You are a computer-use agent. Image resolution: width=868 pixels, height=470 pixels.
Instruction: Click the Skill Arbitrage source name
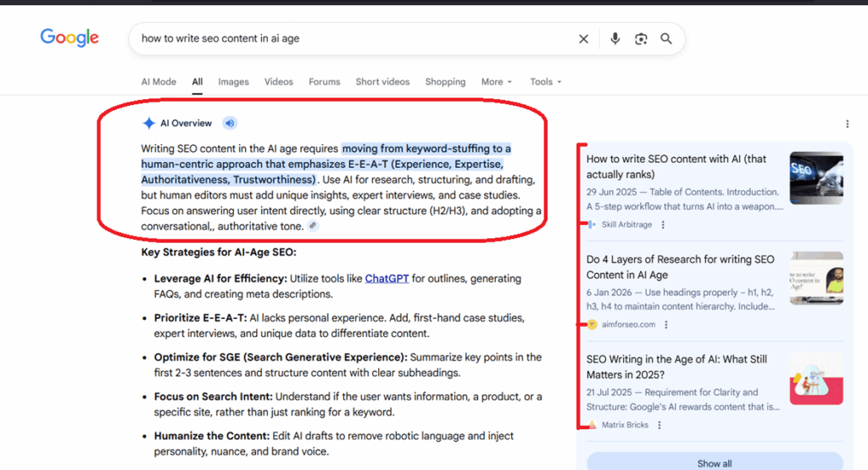point(626,225)
